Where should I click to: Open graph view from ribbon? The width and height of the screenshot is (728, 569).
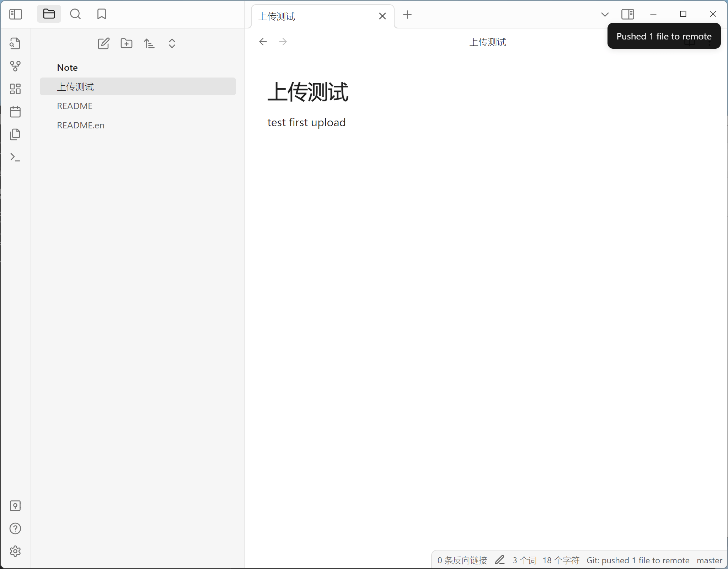coord(15,66)
